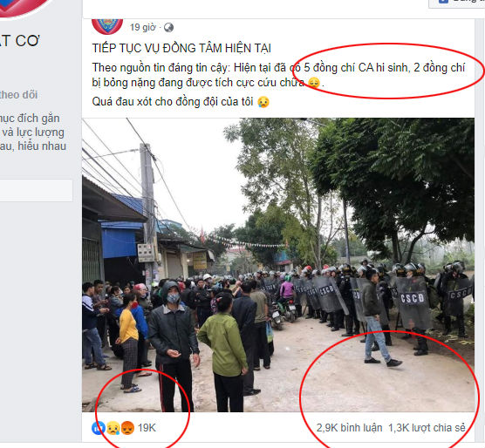Click the angry reaction emoji icon
The height and width of the screenshot is (448, 485).
point(127,428)
